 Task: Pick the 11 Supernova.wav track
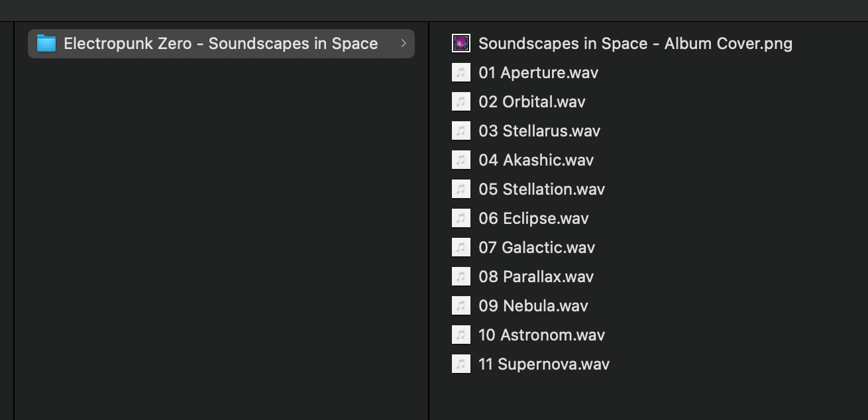(x=544, y=364)
